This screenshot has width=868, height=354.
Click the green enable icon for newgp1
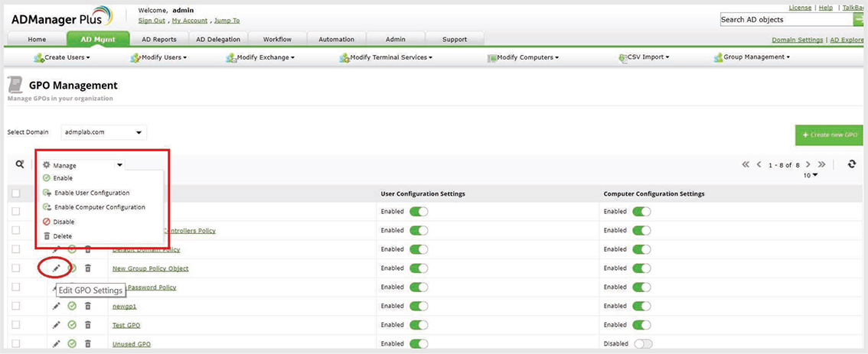click(72, 306)
